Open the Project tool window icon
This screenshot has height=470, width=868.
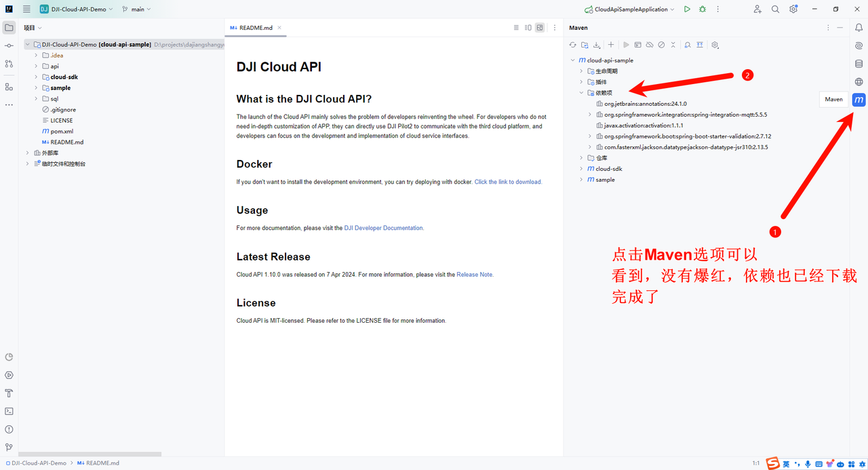point(9,28)
